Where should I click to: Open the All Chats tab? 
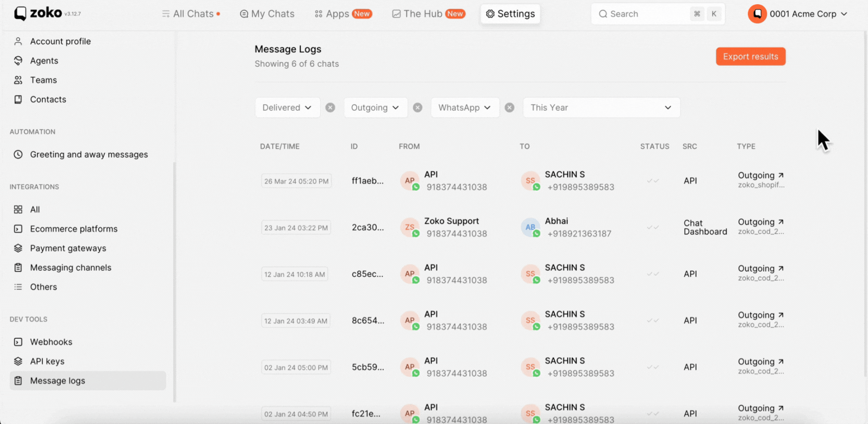191,14
